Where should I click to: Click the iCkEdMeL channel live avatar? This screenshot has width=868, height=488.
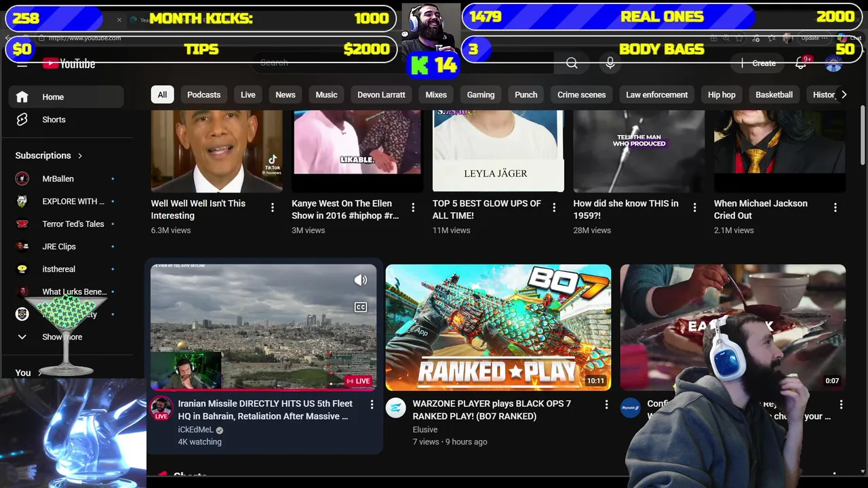pos(161,408)
